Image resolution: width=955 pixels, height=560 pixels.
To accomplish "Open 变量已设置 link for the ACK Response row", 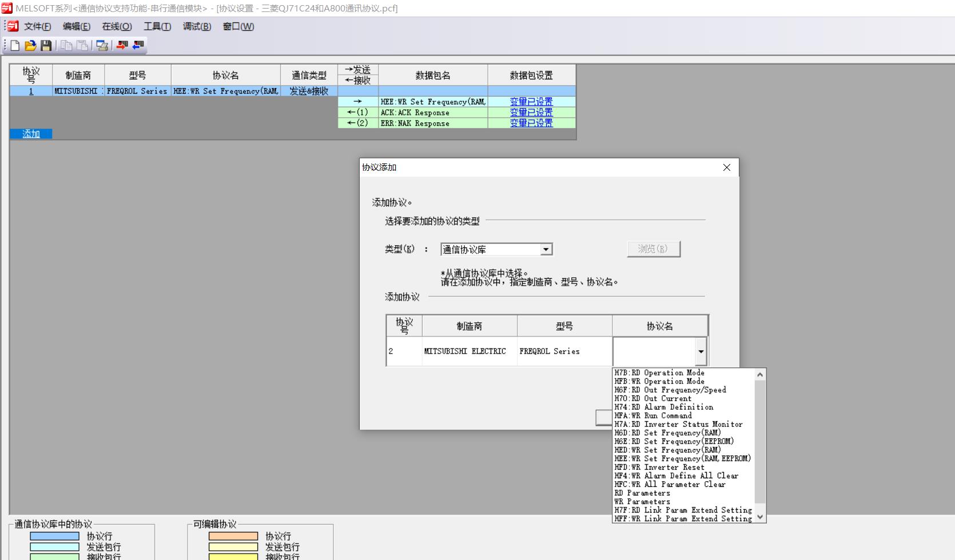I will coord(531,113).
